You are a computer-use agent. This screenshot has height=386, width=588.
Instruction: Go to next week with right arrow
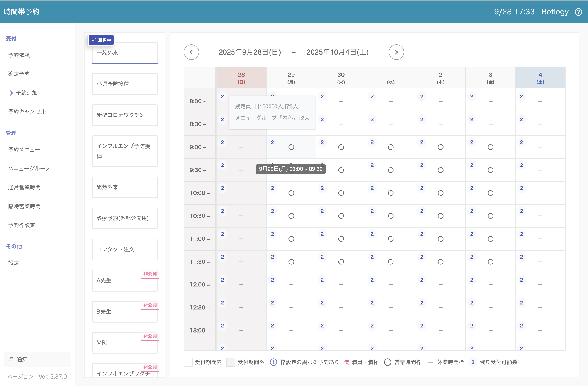[x=396, y=52]
